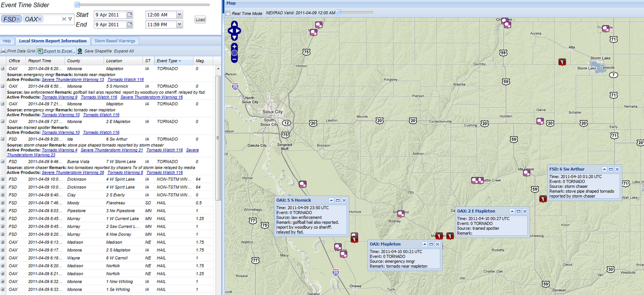Click the Export to Excel button
Image resolution: width=644 pixels, height=295 pixels.
pos(56,51)
